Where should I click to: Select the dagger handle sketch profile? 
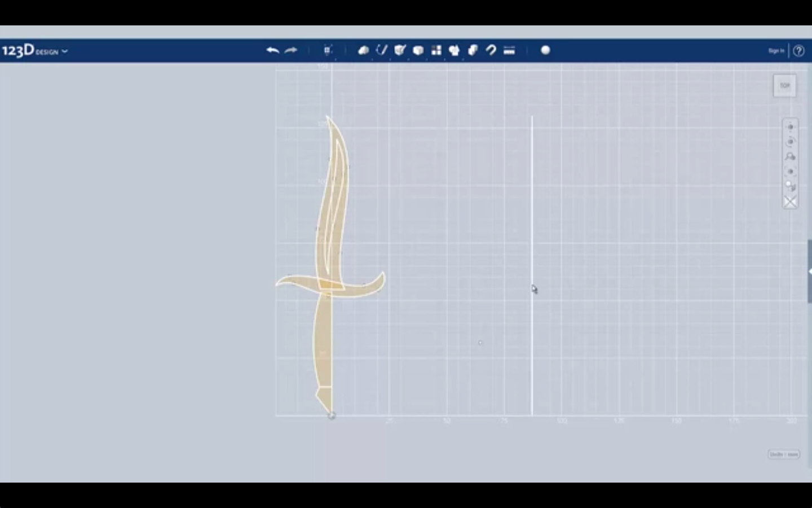pos(323,344)
